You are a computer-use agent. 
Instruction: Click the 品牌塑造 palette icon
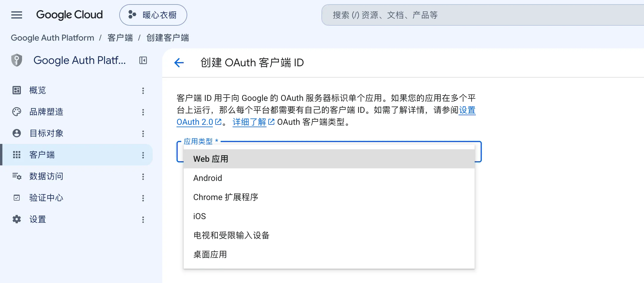tap(17, 112)
